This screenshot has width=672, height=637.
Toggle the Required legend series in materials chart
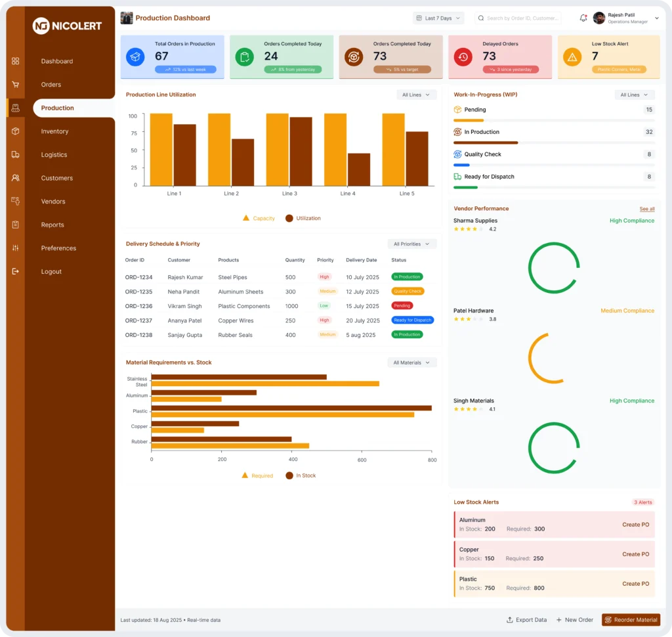click(257, 475)
